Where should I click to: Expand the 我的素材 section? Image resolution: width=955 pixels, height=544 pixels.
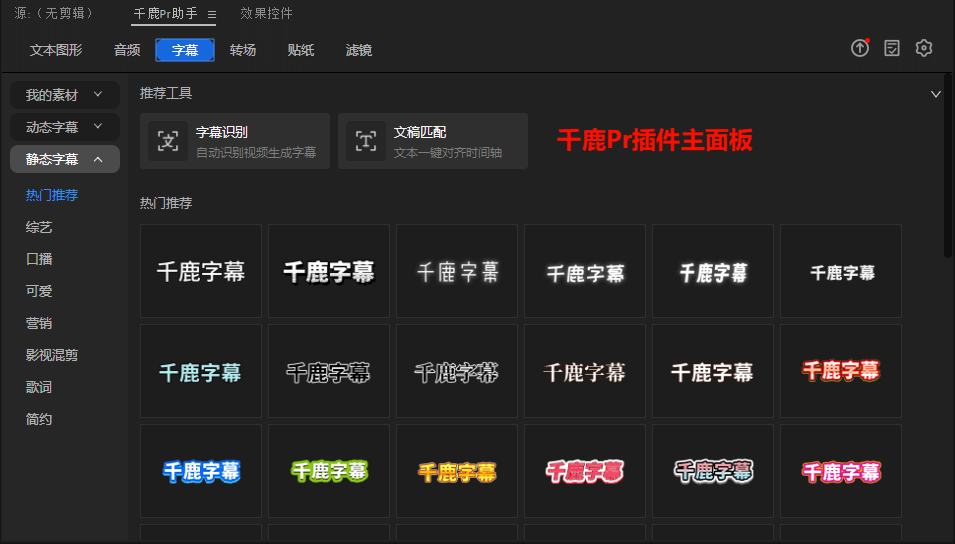point(65,95)
